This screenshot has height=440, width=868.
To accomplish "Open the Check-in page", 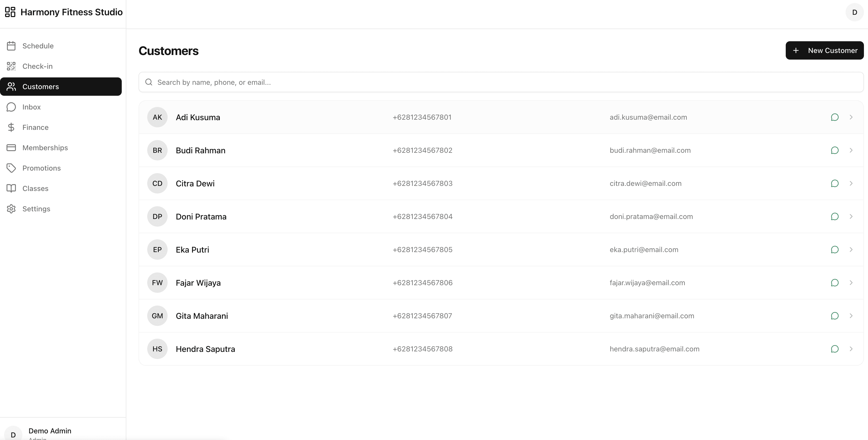I will (37, 66).
